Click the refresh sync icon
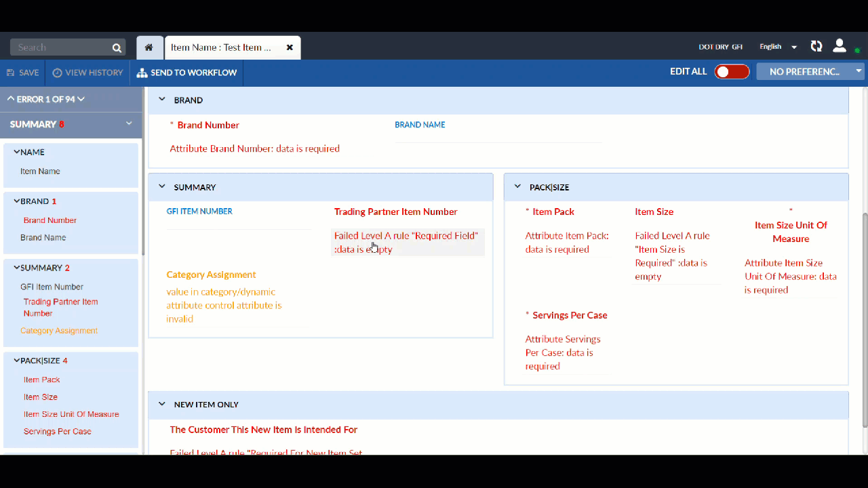This screenshot has width=868, height=488. tap(816, 47)
